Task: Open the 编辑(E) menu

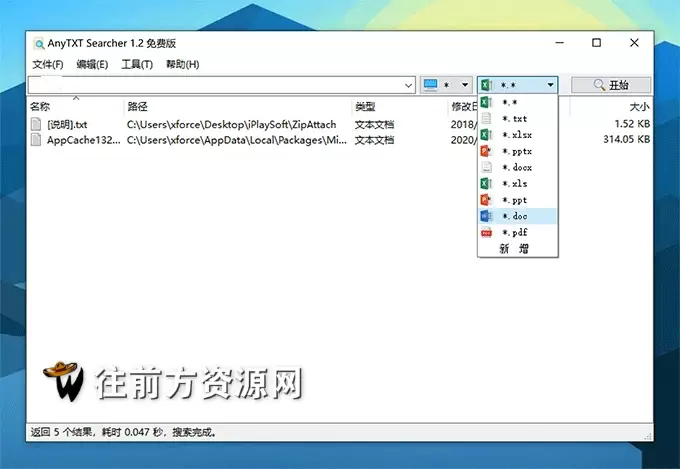Action: tap(92, 65)
